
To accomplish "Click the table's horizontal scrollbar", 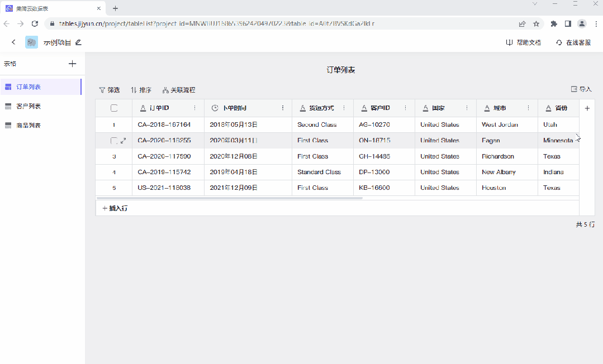I will [x=230, y=198].
